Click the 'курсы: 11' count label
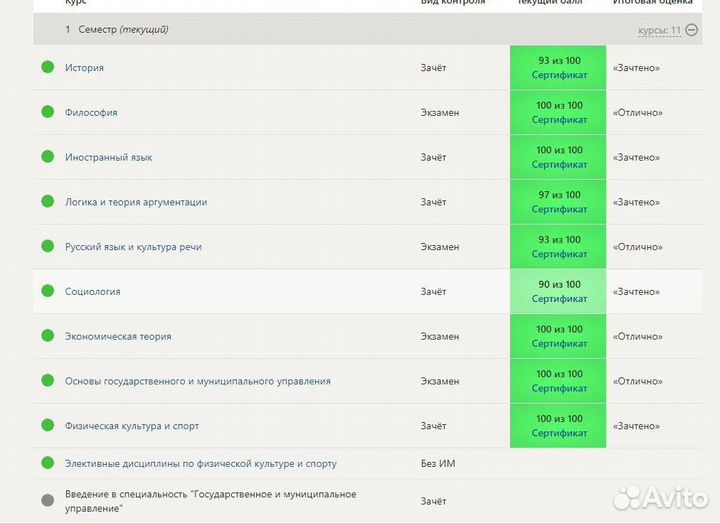Screen dimensions: 720x523 [x=659, y=30]
